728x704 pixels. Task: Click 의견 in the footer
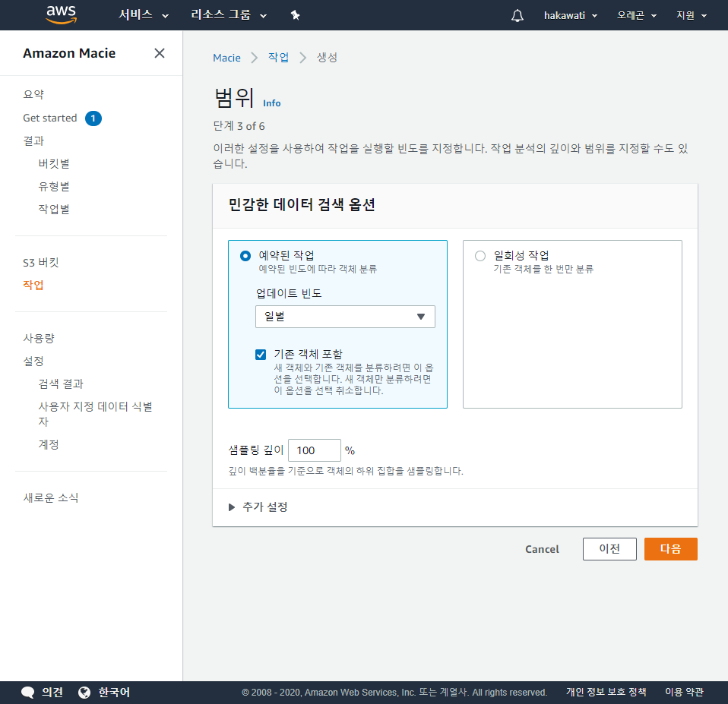(x=52, y=693)
